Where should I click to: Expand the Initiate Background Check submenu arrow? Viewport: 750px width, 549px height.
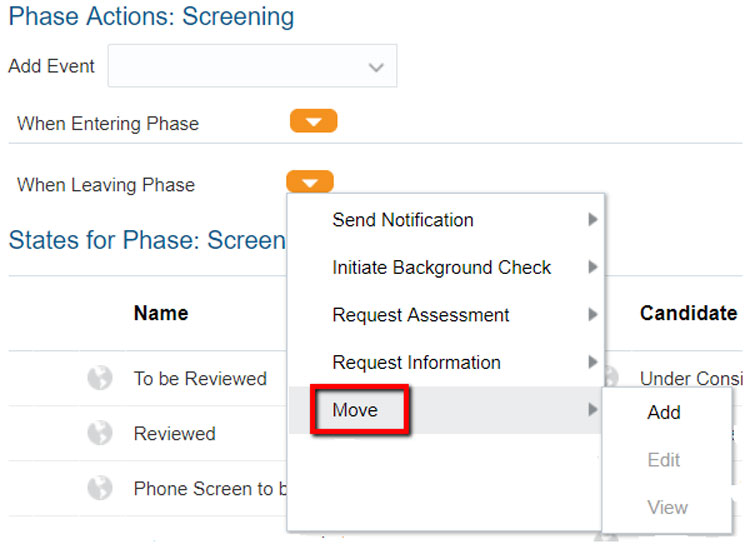pyautogui.click(x=593, y=267)
